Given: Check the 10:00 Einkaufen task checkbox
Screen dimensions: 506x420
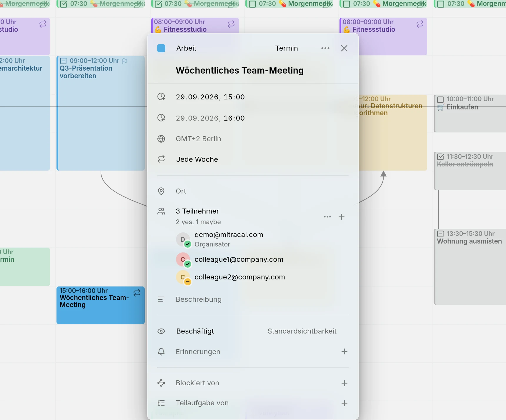Looking at the screenshot, I should 440,99.
